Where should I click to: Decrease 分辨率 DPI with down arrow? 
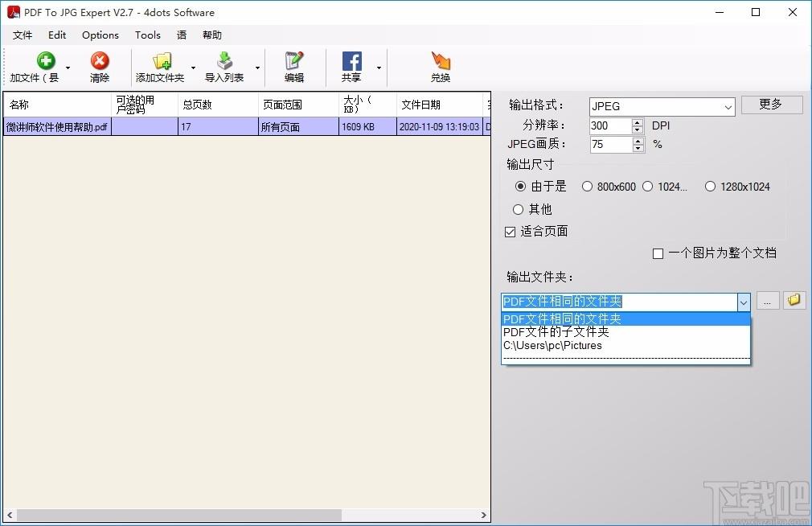[x=638, y=129]
